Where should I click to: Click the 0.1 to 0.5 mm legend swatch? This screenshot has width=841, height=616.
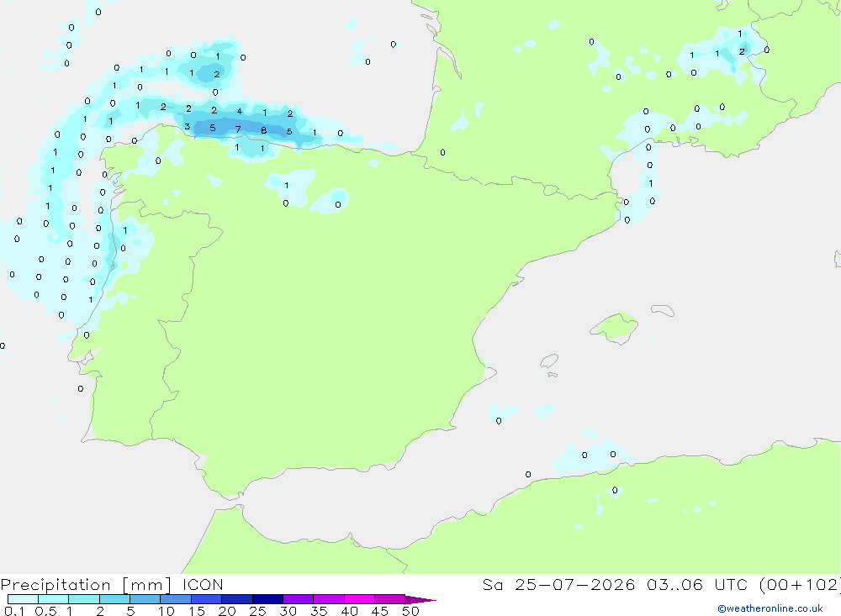coord(23,599)
